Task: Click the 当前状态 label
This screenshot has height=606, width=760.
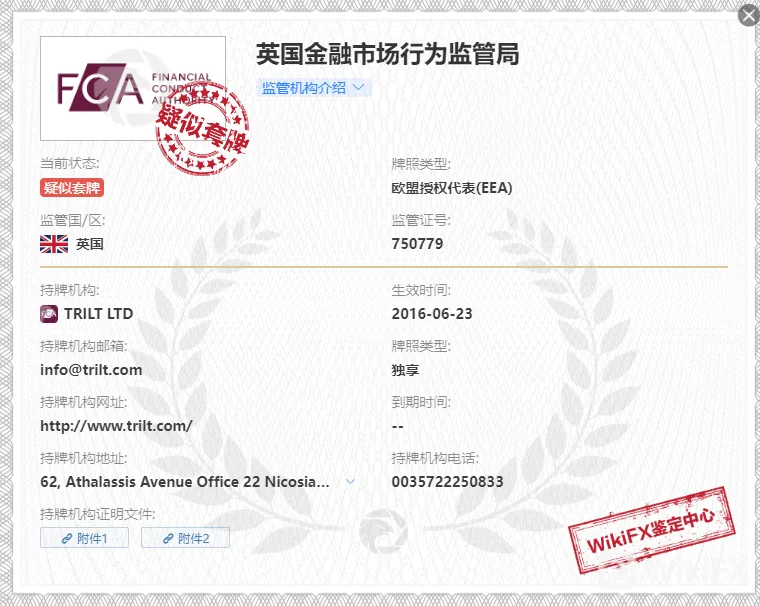Action: 70,163
